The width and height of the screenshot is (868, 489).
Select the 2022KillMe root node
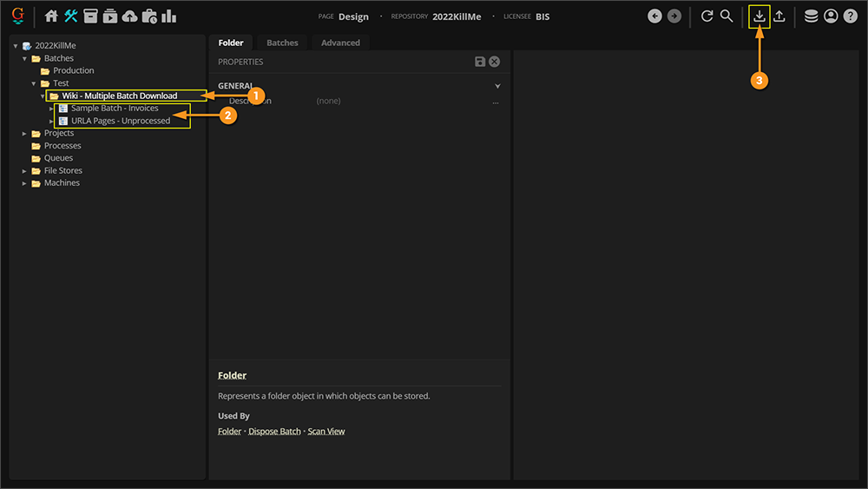click(x=56, y=45)
